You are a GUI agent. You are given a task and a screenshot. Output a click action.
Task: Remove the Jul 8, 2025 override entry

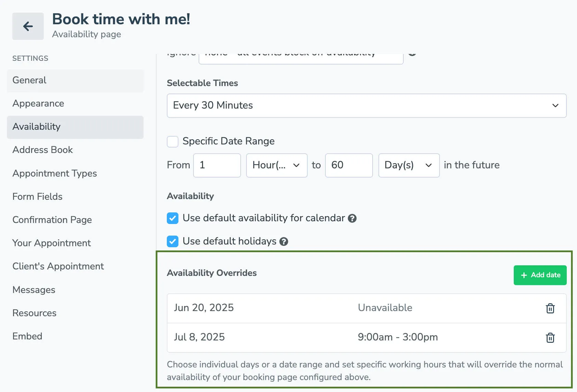pyautogui.click(x=550, y=338)
